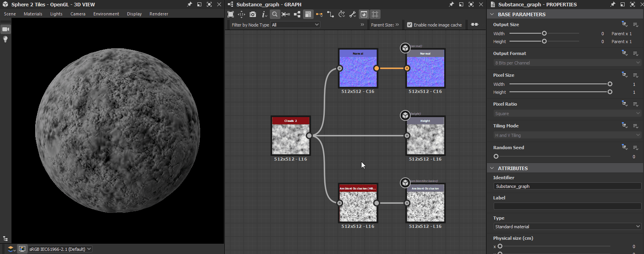Click the stopwatch timing icon in graph toolbar
This screenshot has height=254, width=644.
pos(342,14)
